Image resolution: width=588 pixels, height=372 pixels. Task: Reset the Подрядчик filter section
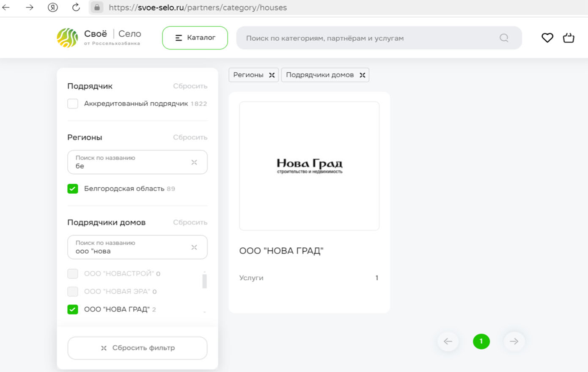pyautogui.click(x=190, y=86)
